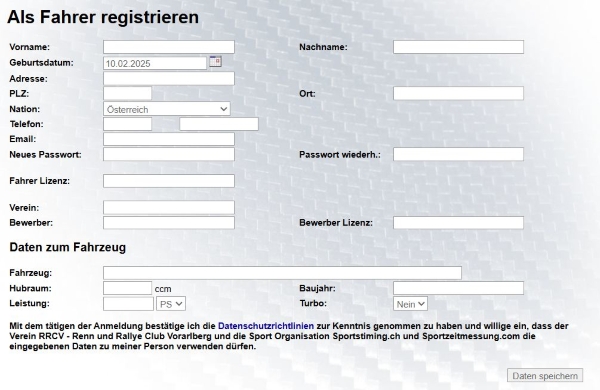Open the Turbo dropdown showing Nein
The image size is (600, 390).
tap(410, 304)
